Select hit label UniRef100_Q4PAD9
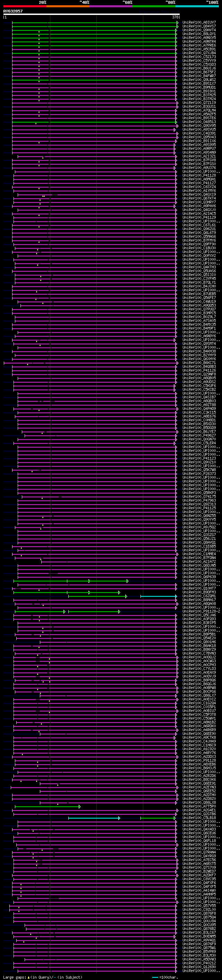The image size is (222, 980). (199, 408)
